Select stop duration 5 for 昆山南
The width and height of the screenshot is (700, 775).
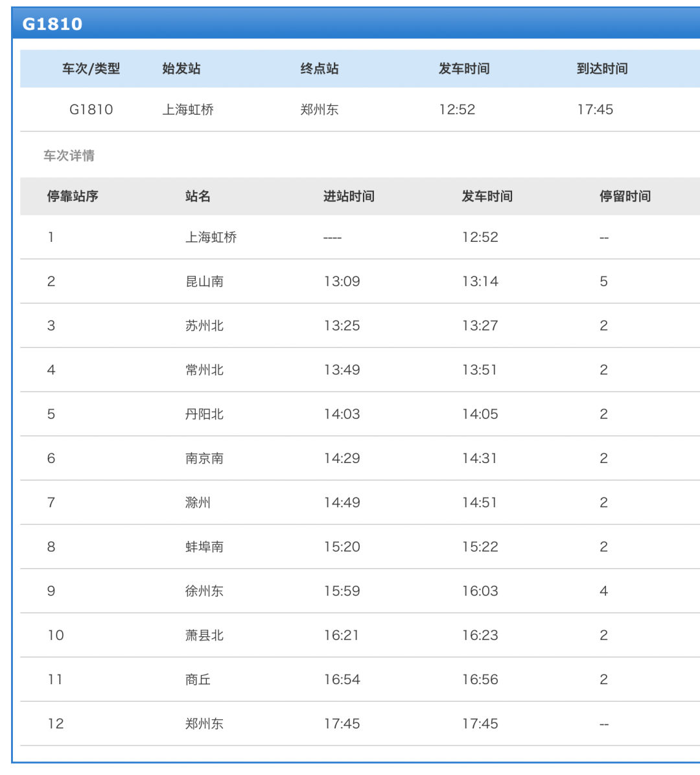coord(603,281)
